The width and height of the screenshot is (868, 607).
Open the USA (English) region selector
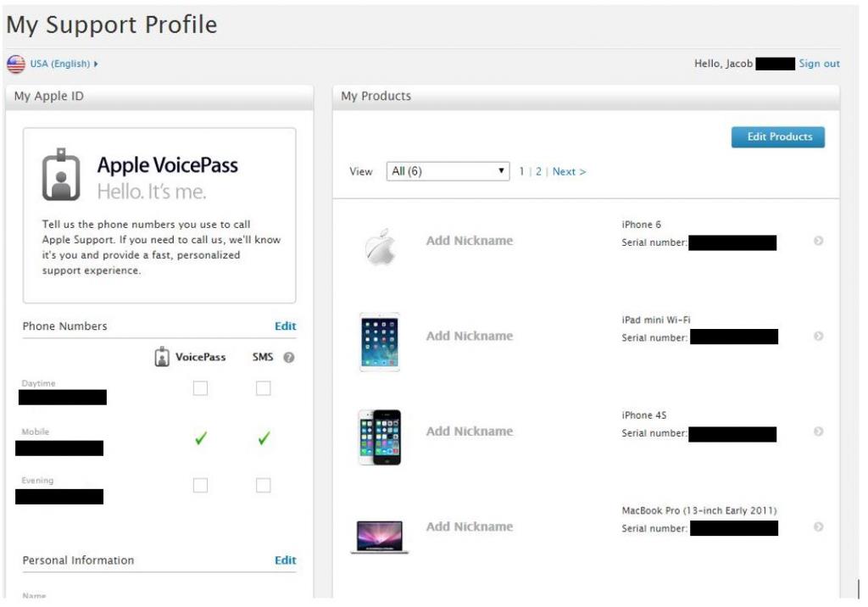coord(64,64)
